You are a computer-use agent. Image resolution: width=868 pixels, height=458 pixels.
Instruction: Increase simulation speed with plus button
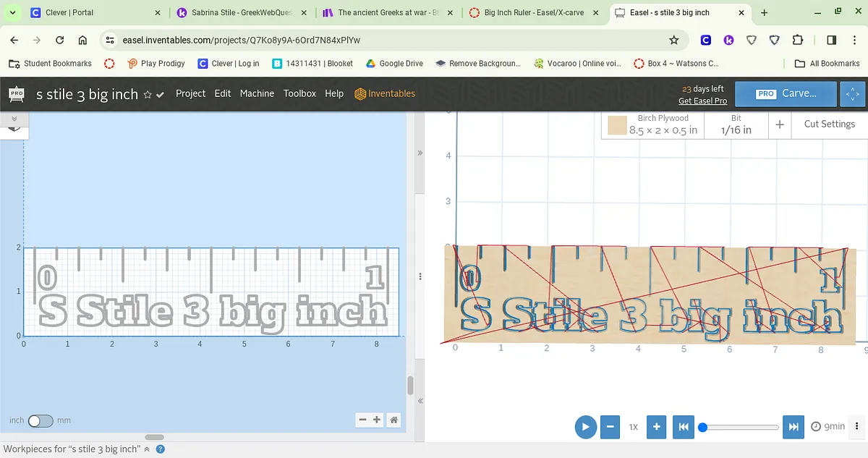tap(656, 427)
